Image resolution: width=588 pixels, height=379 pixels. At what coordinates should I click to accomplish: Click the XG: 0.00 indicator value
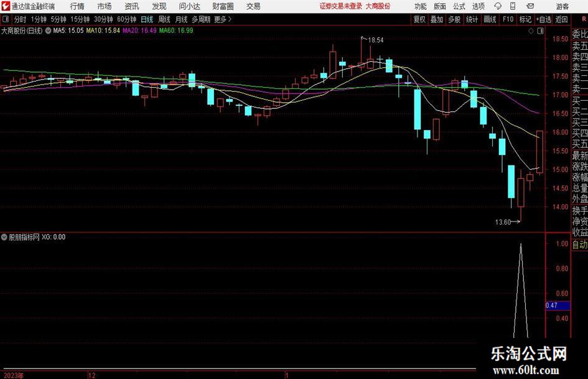[54, 237]
